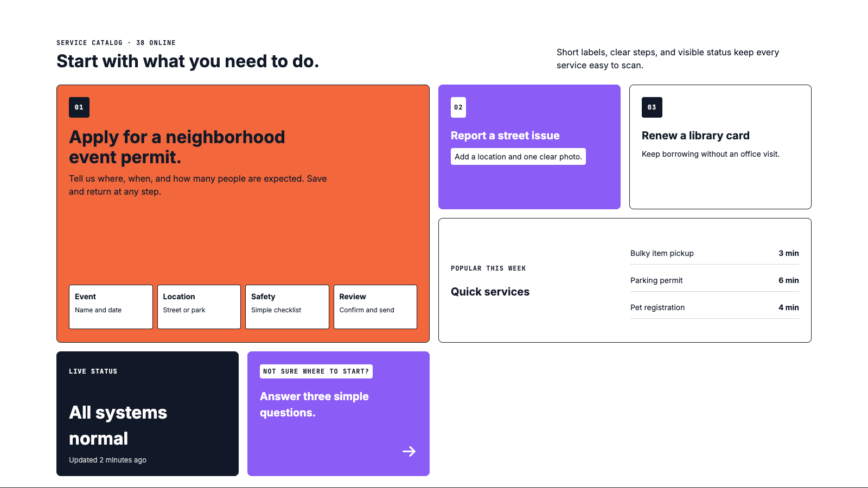
Task: Click the Tell us where, when description text
Action: 198,185
